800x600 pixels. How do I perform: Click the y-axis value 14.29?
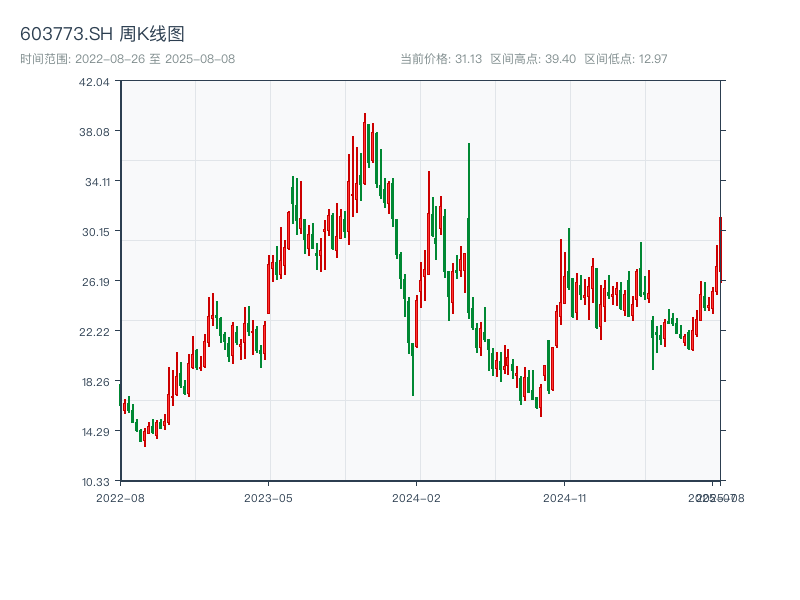(96, 432)
